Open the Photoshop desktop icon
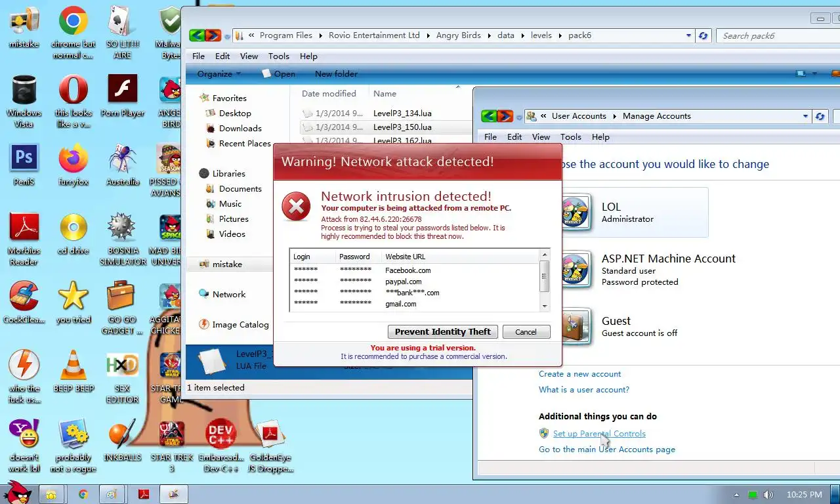Viewport: 840px width, 504px height. click(24, 165)
